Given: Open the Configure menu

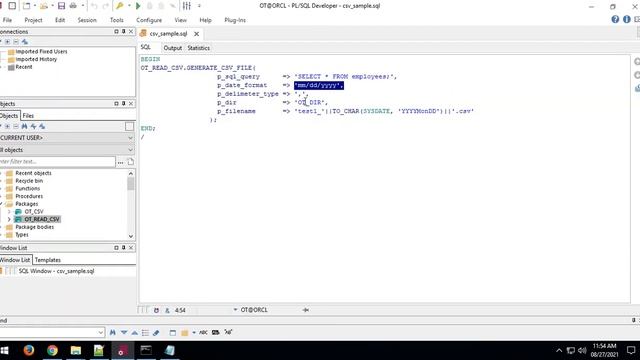Looking at the screenshot, I should click(x=149, y=20).
